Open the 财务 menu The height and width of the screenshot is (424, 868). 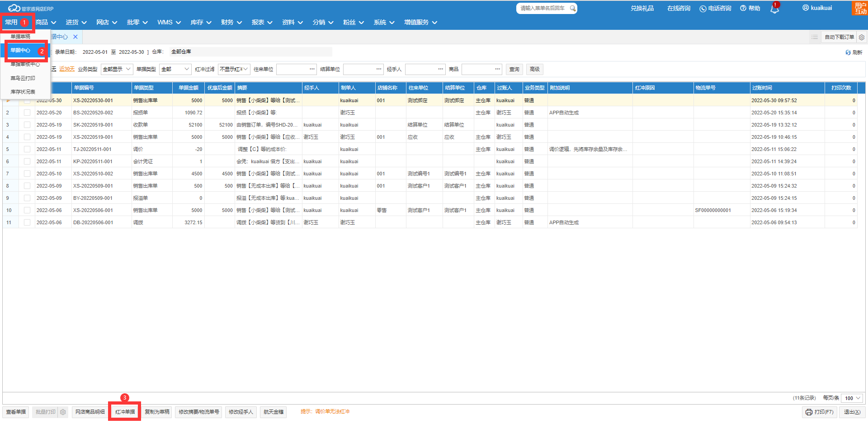[231, 22]
